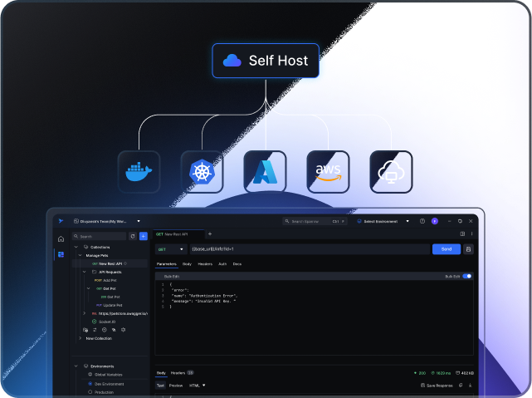Open the Home sidebar icon
This screenshot has width=532, height=398.
[x=61, y=239]
